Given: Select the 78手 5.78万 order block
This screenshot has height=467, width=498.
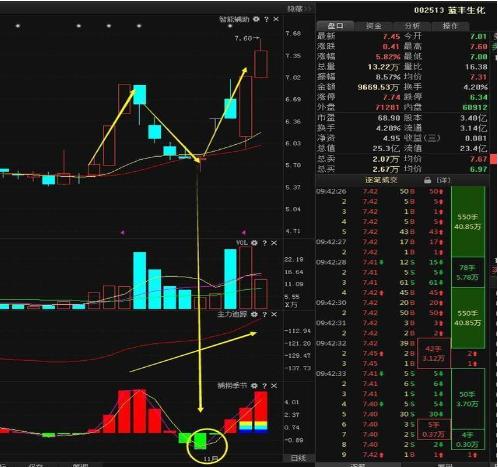Looking at the screenshot, I should click(x=467, y=272).
